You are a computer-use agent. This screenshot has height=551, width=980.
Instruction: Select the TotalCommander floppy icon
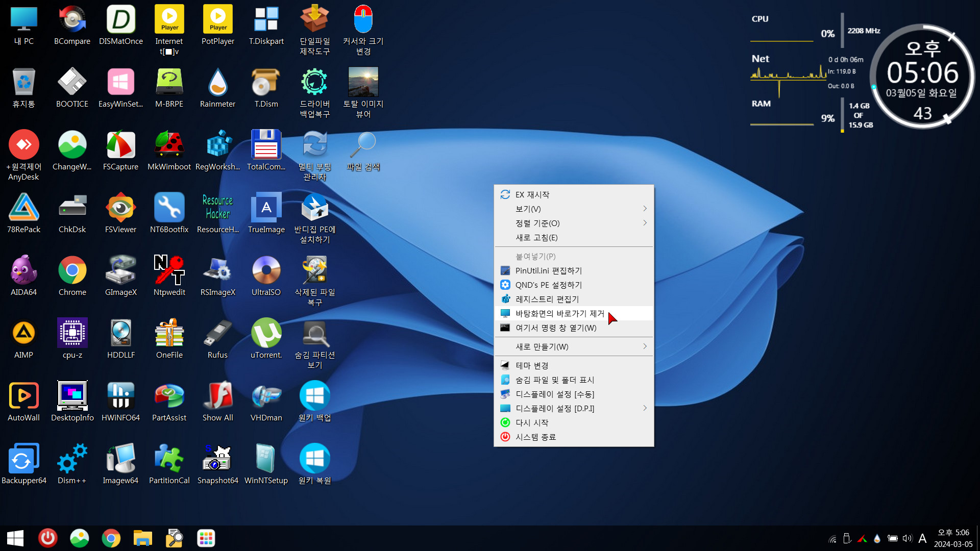coord(266,151)
